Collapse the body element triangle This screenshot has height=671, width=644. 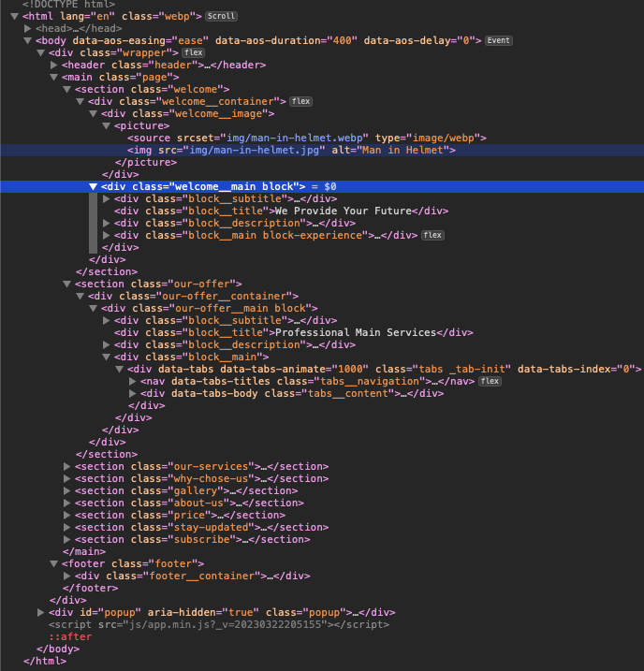point(28,40)
